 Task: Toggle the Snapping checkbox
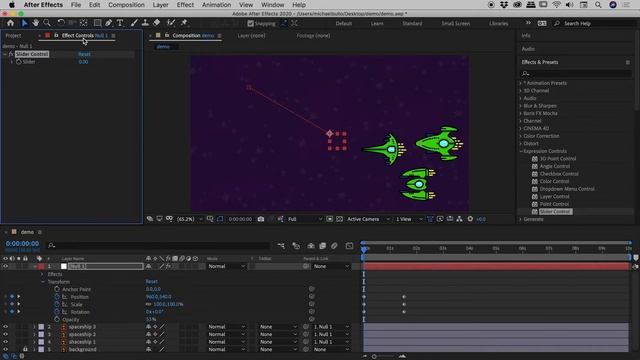pos(251,24)
